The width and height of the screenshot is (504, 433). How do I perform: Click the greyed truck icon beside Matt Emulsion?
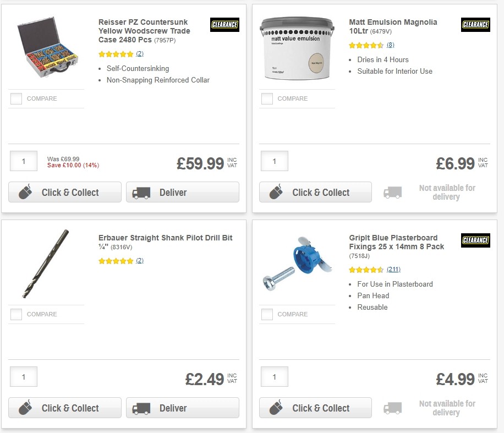point(393,192)
